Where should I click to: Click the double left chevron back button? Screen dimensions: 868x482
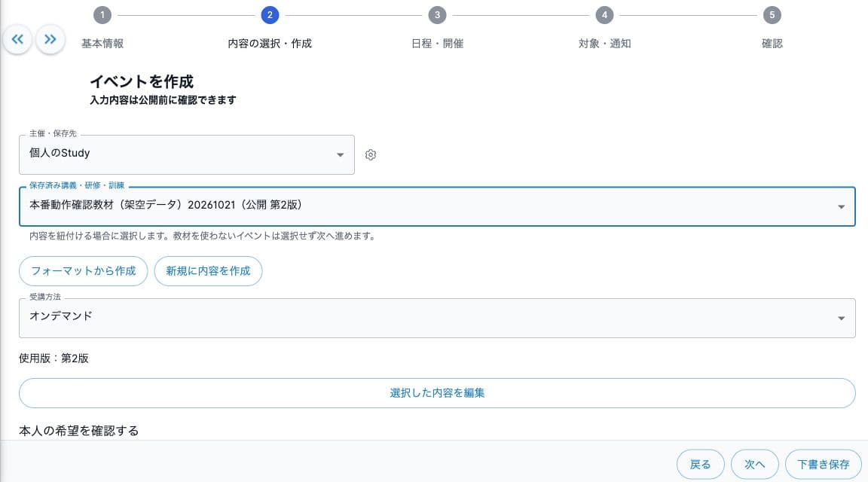18,39
